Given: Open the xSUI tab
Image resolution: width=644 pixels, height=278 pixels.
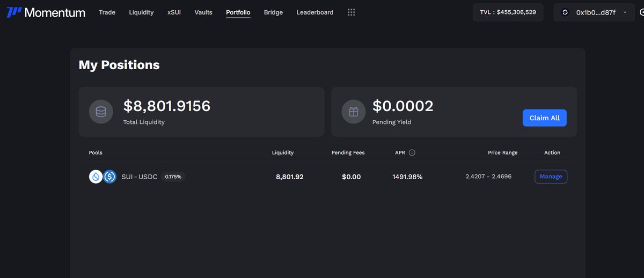Looking at the screenshot, I should [x=174, y=12].
